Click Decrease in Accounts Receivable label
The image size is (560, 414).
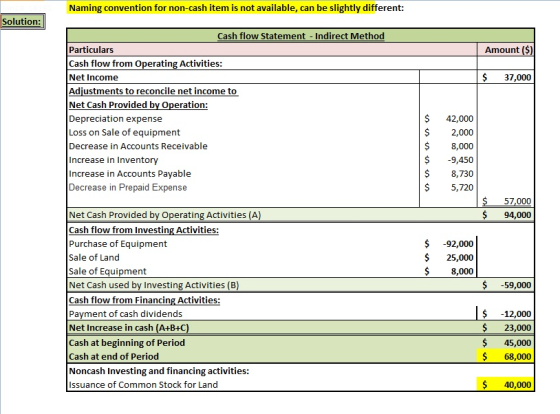pos(138,146)
